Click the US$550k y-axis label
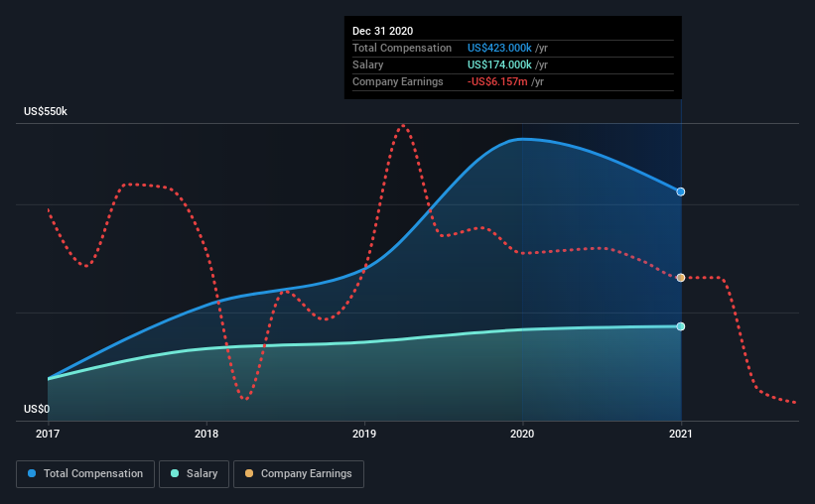 46,111
